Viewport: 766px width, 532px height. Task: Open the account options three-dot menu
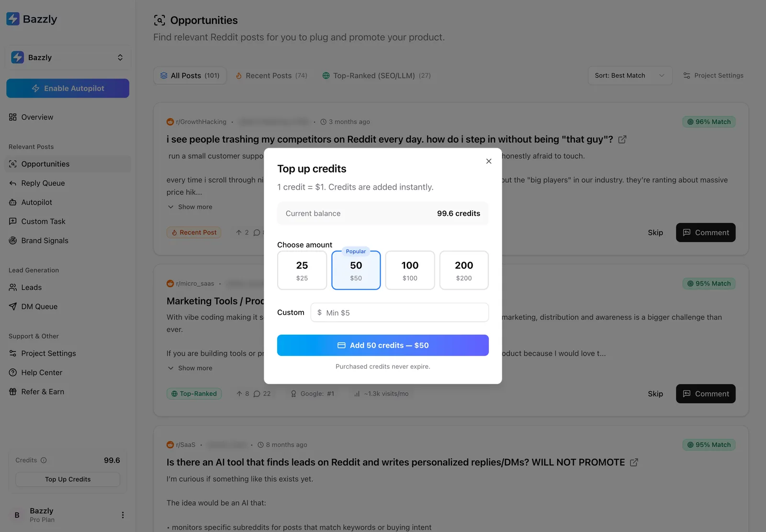tap(123, 515)
